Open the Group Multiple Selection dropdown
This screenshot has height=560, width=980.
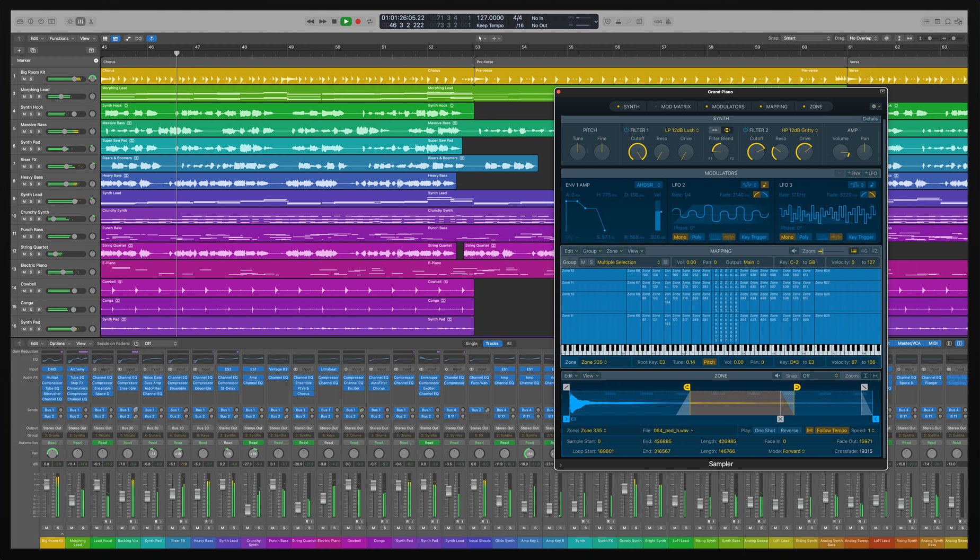(628, 262)
